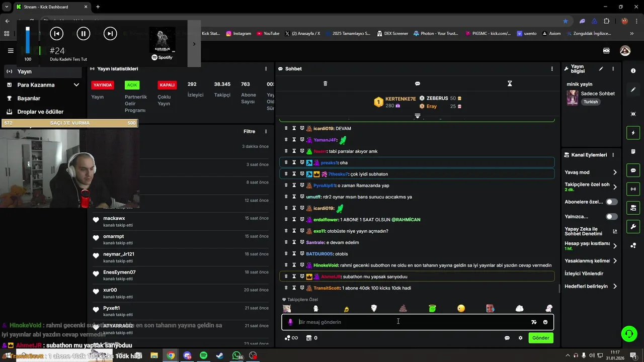Insert the poop emote
Image resolution: width=644 pixels, height=362 pixels.
(x=403, y=308)
